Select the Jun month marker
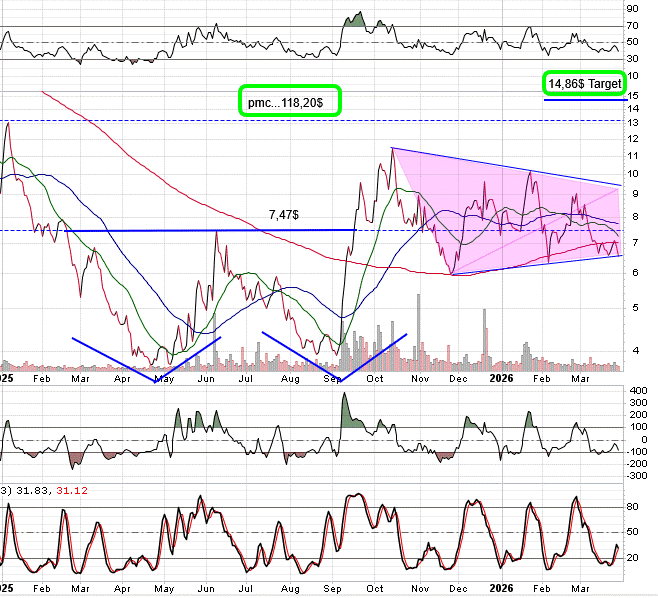Screen dimensions: 658x598 (207, 380)
